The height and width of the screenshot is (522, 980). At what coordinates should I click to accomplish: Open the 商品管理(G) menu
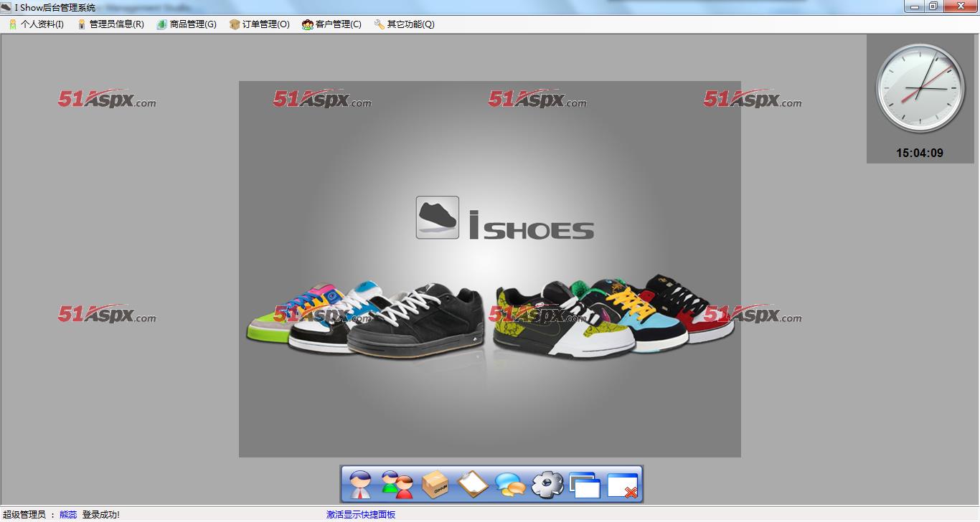click(187, 24)
